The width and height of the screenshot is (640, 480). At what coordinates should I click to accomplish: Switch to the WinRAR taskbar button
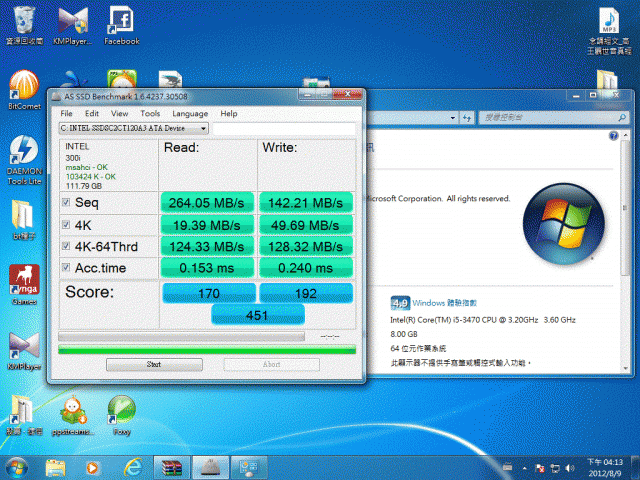click(172, 468)
